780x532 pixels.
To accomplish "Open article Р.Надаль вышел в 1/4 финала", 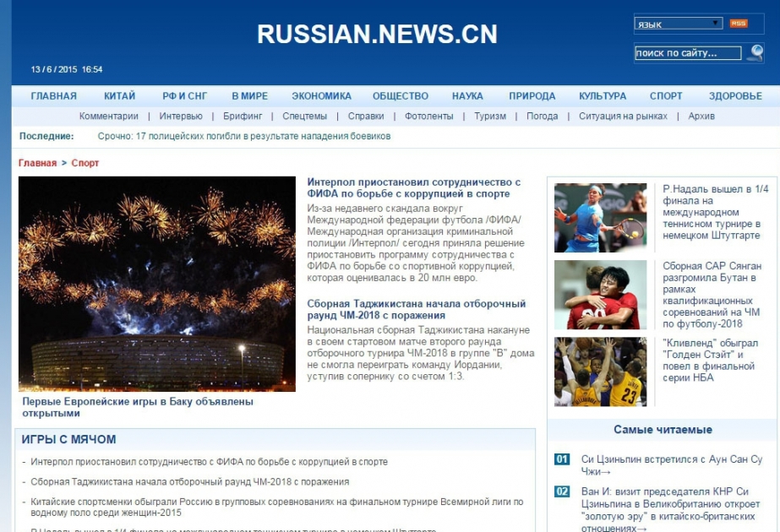I will pyautogui.click(x=715, y=212).
